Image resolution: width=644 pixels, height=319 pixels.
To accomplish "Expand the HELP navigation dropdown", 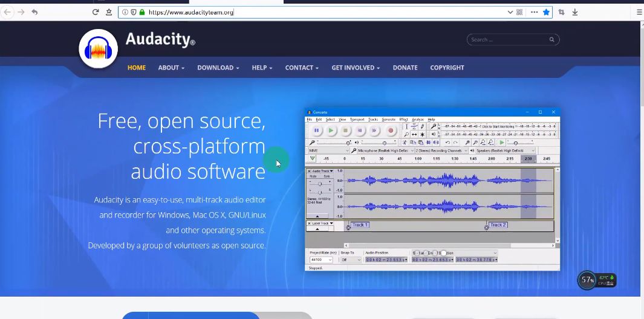I will 262,68.
